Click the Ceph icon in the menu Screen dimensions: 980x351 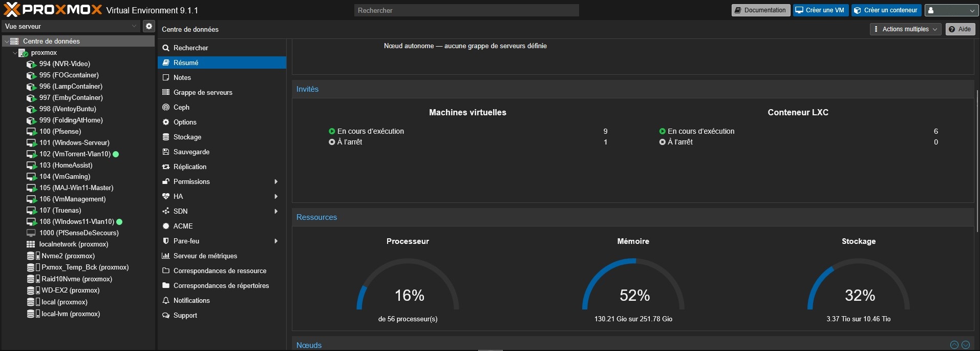[166, 107]
